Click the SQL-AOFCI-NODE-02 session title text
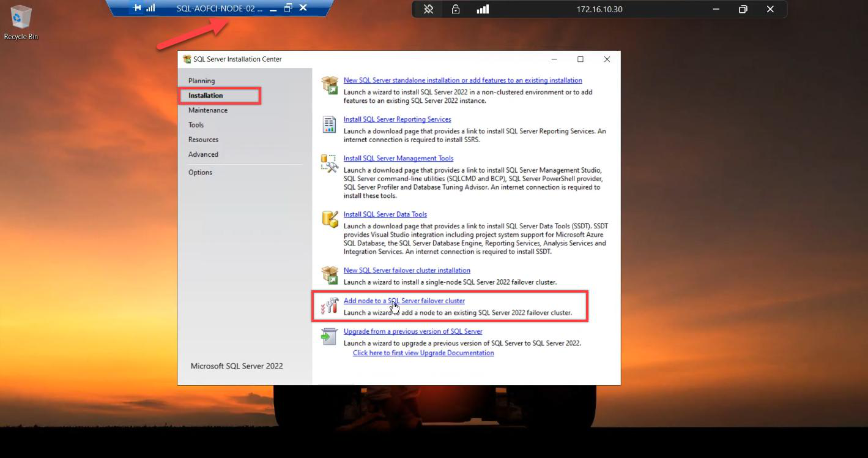Viewport: 868px width, 458px height. pyautogui.click(x=220, y=9)
